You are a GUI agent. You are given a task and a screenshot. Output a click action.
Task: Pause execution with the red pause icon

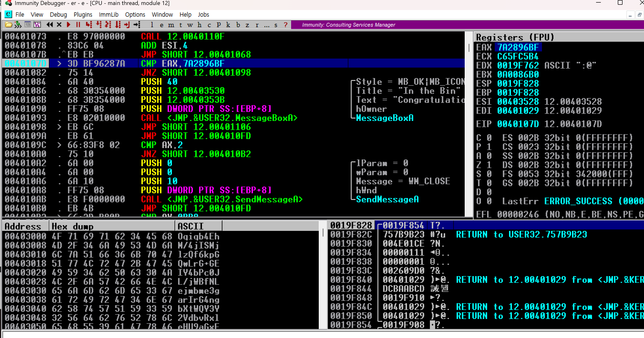[78, 25]
